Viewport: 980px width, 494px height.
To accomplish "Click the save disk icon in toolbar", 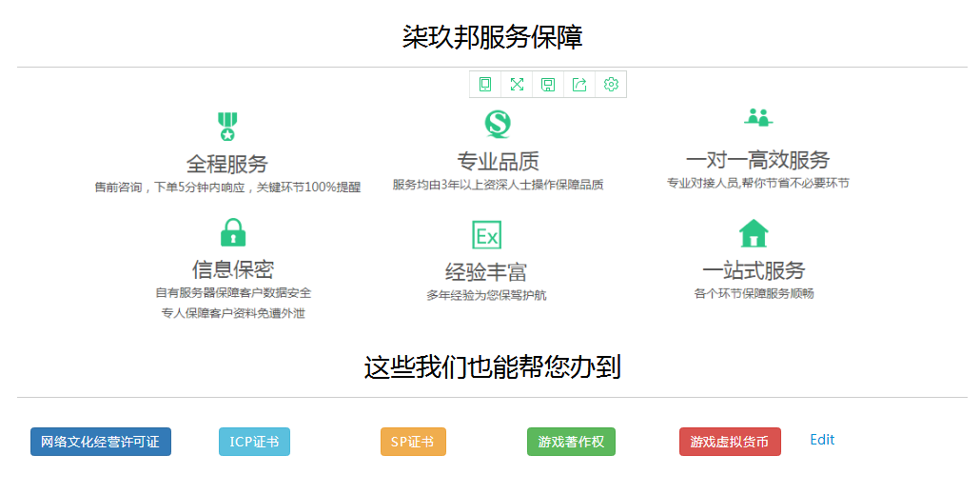I will (548, 85).
